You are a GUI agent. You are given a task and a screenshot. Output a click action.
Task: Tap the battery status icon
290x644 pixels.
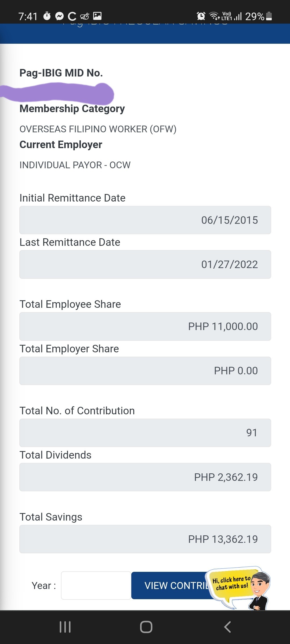269,16
